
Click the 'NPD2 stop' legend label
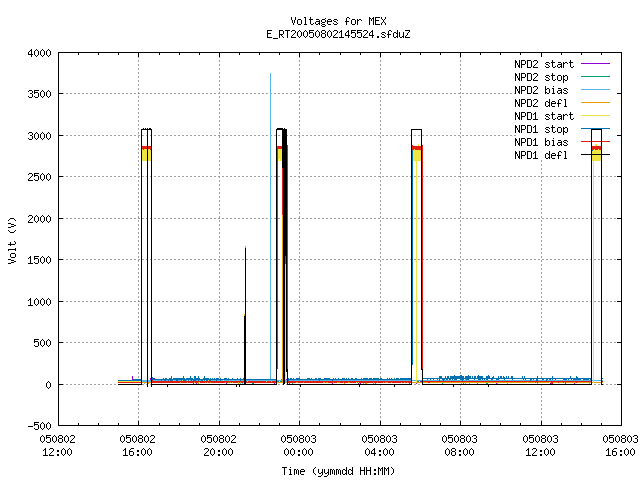pyautogui.click(x=541, y=77)
